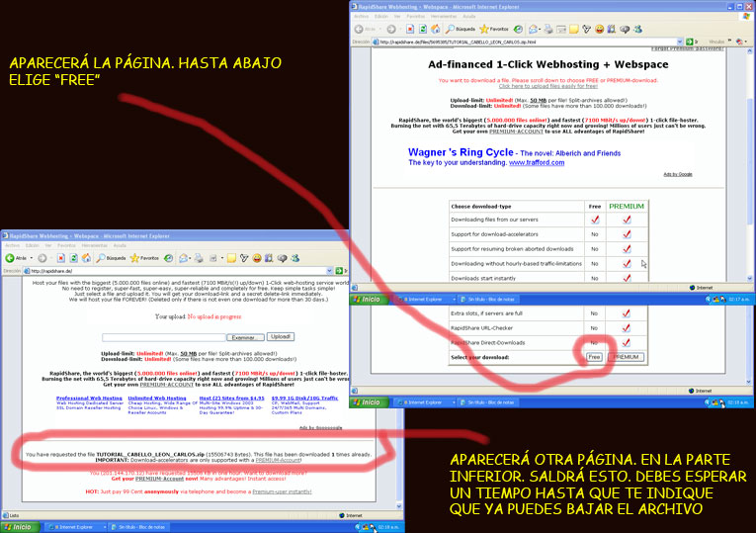Click address bar showing http://rapidshare.de/ only
756x533 pixels.
[x=179, y=271]
